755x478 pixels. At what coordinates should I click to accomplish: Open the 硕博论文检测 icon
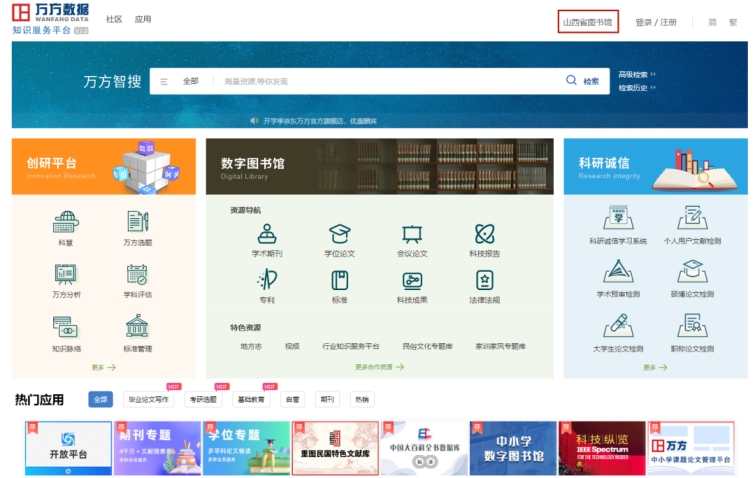click(691, 272)
